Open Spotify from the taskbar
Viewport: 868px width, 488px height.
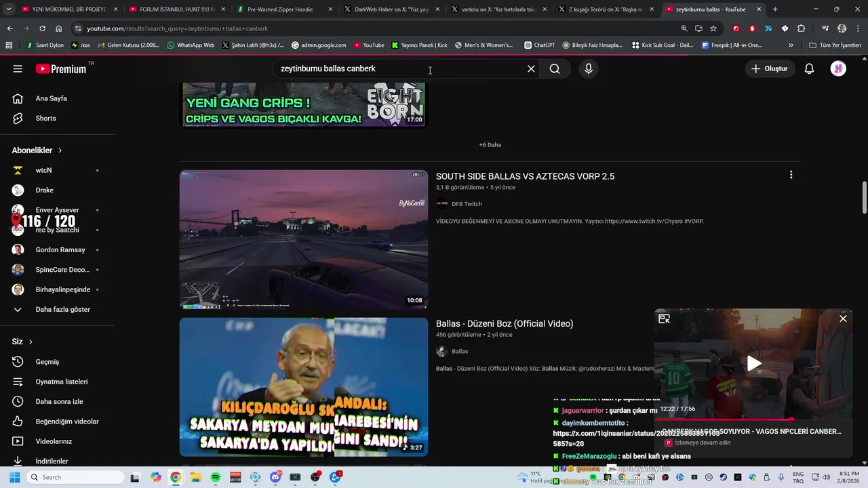coord(216,477)
